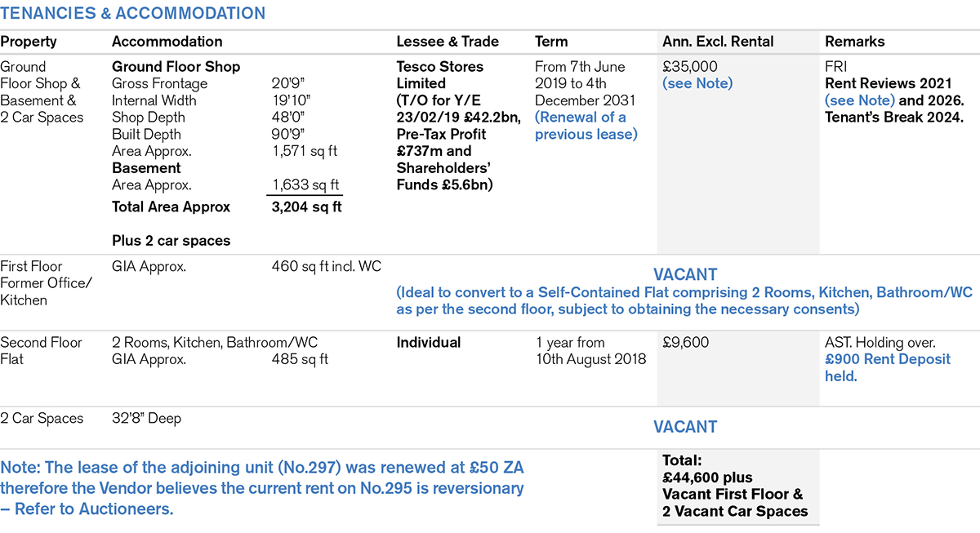
Task: Select the Term column header
Action: pyautogui.click(x=551, y=42)
